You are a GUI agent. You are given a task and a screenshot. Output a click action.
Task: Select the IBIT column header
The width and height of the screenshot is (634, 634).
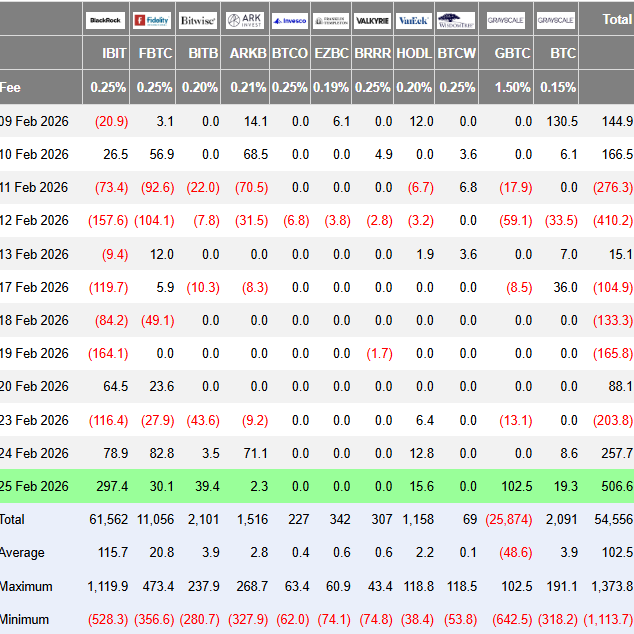pyautogui.click(x=114, y=53)
